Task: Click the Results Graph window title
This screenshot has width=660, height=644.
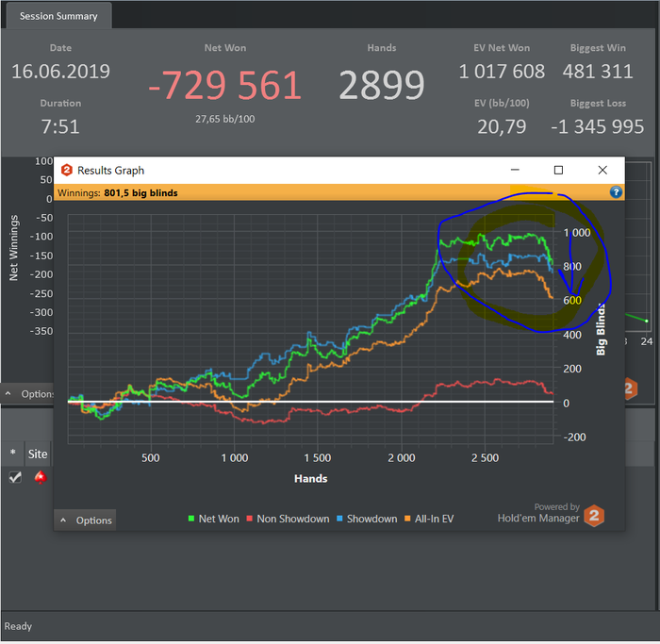Action: (x=110, y=171)
